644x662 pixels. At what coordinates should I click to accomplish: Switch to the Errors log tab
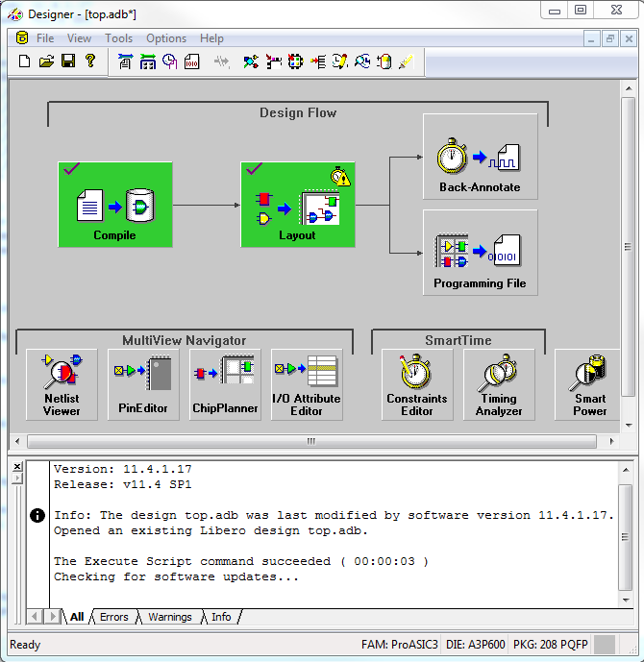point(114,617)
